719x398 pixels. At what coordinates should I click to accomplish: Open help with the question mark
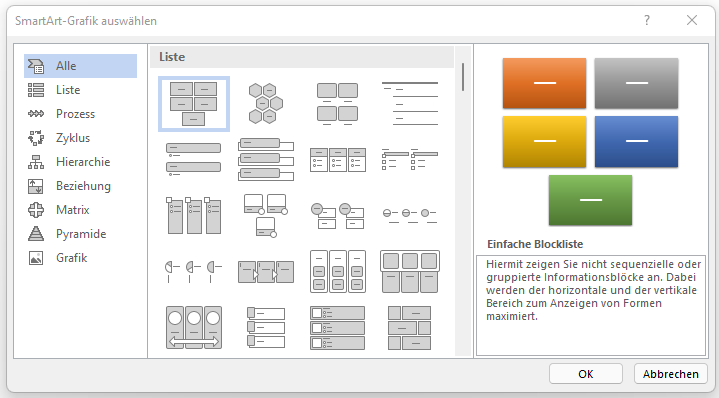coord(647,20)
